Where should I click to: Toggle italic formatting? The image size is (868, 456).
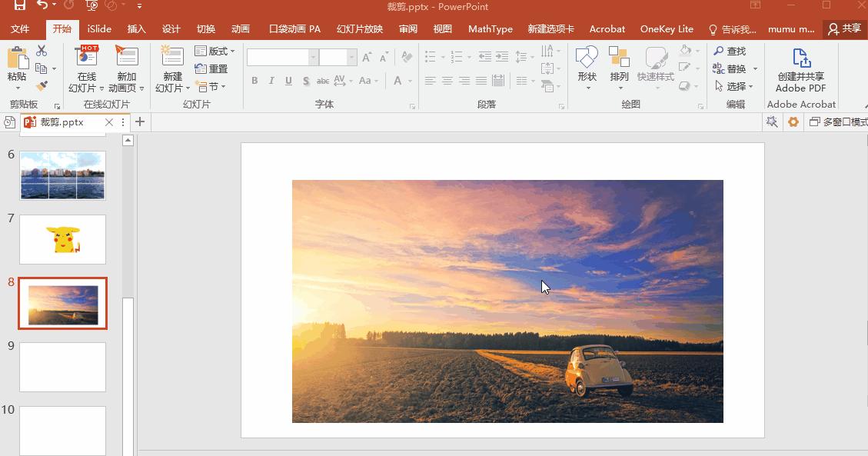click(271, 81)
